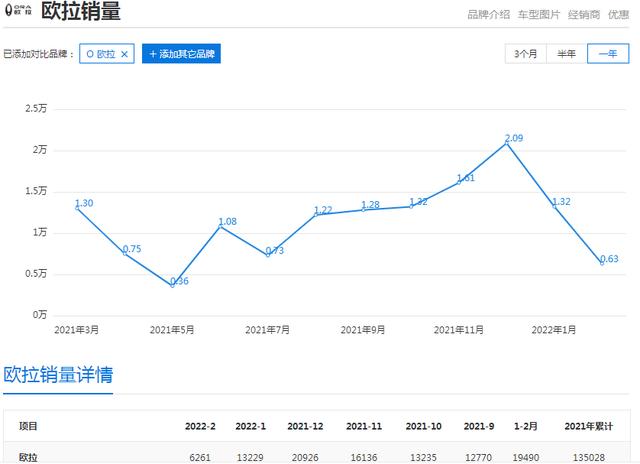Screen dimensions: 640x464
Task: Click the 1.30 first data point
Action: click(77, 207)
